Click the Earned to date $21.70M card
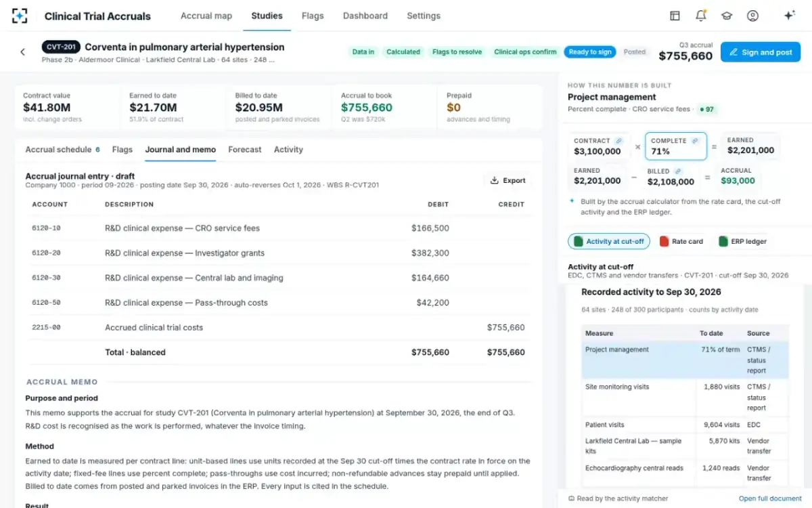812x508 pixels. click(174, 108)
